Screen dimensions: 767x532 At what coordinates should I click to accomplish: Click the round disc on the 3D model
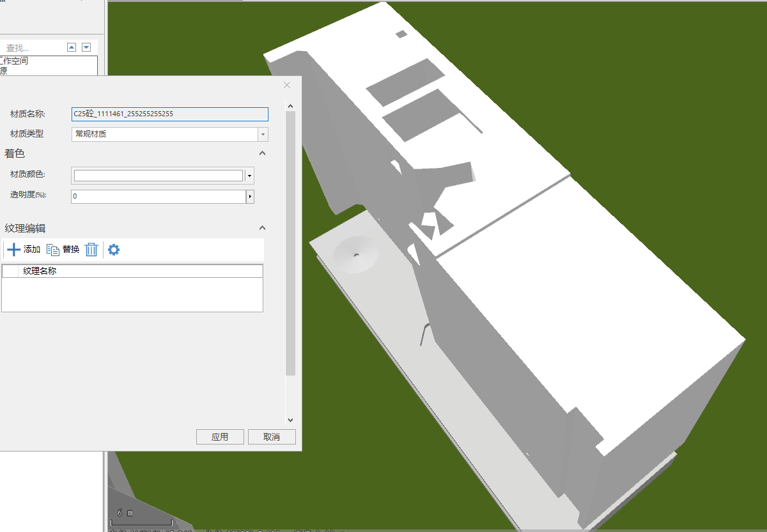(356, 255)
